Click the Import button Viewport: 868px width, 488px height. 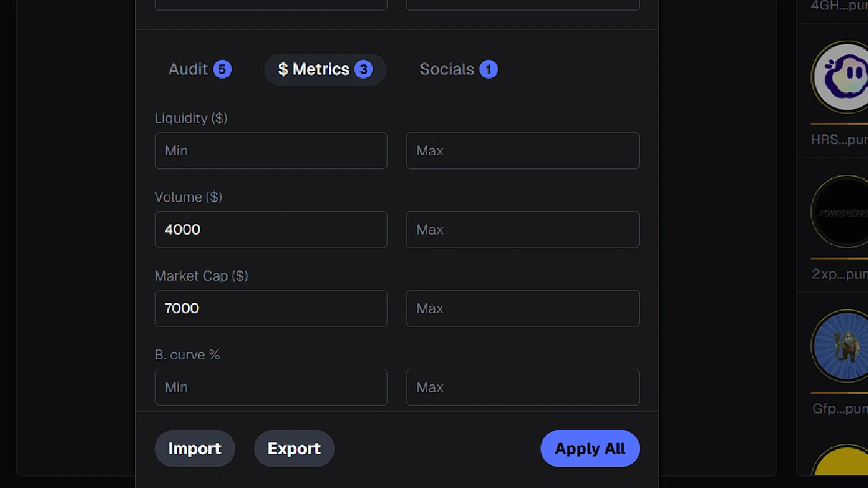[x=195, y=448]
